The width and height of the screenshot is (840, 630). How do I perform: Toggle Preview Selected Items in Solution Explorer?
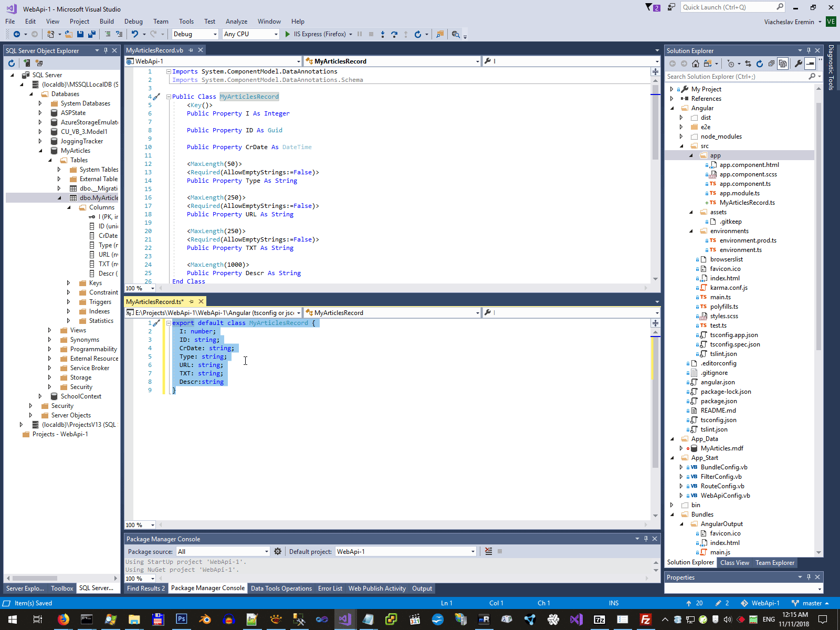click(810, 64)
